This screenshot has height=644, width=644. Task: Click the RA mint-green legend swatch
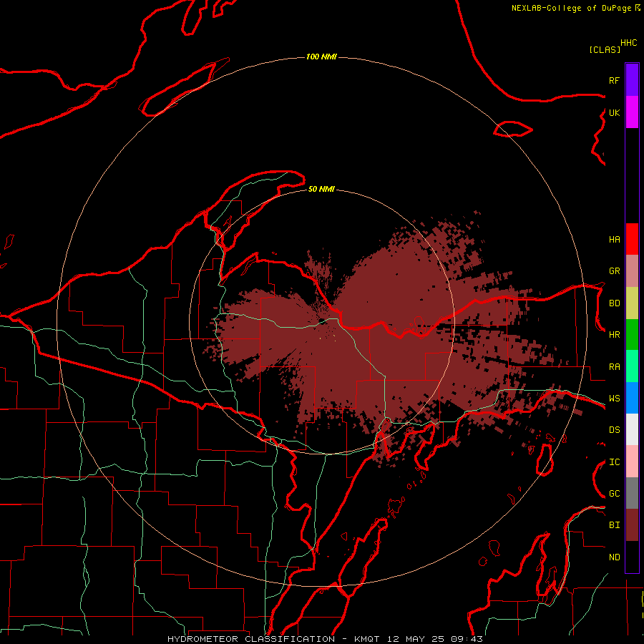[632, 366]
